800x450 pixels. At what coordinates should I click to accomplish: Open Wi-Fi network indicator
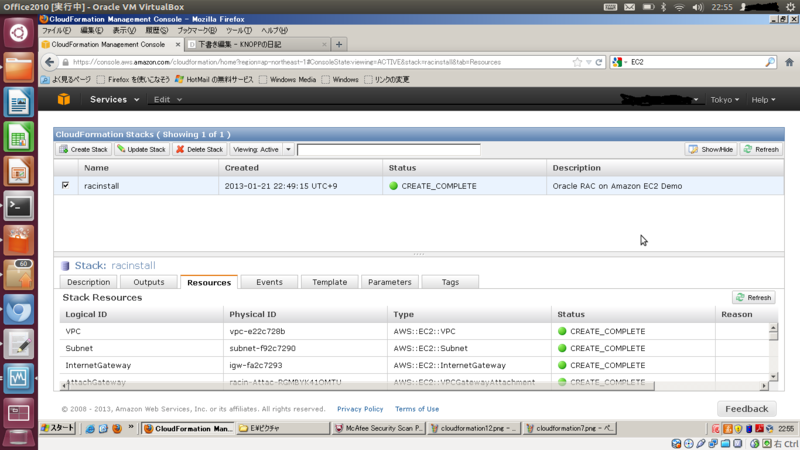tap(679, 7)
